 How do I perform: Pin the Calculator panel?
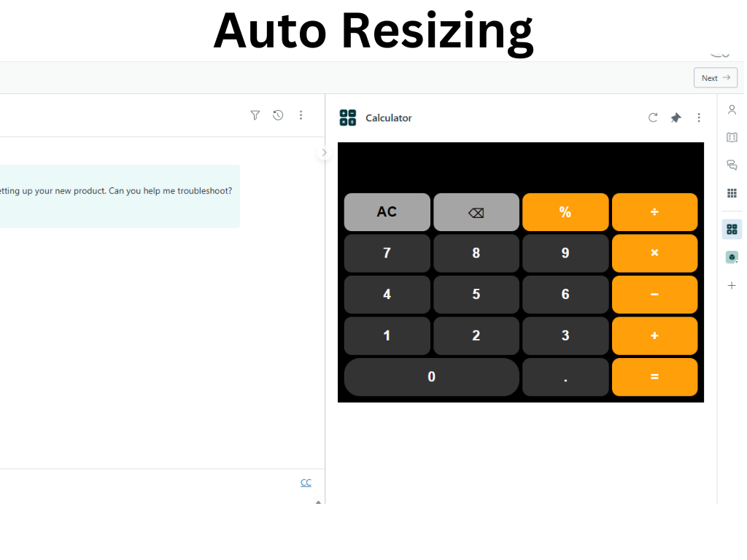[x=676, y=117]
